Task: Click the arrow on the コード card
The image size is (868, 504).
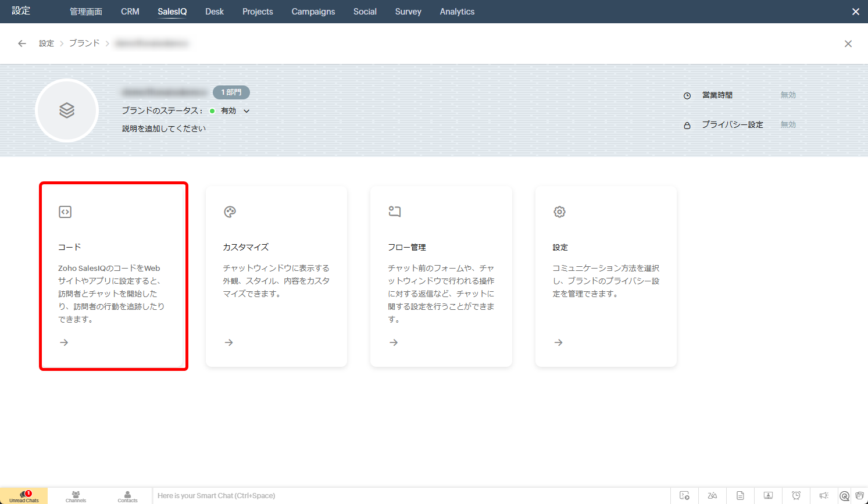Action: coord(64,342)
